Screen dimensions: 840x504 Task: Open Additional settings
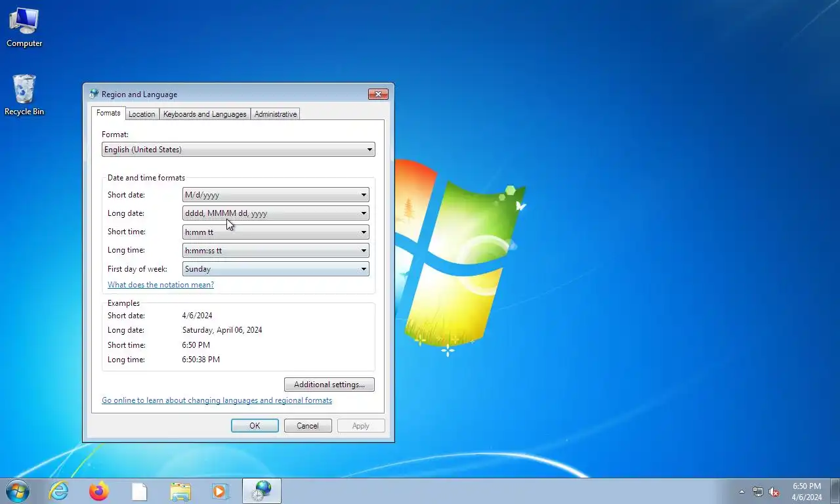(329, 385)
